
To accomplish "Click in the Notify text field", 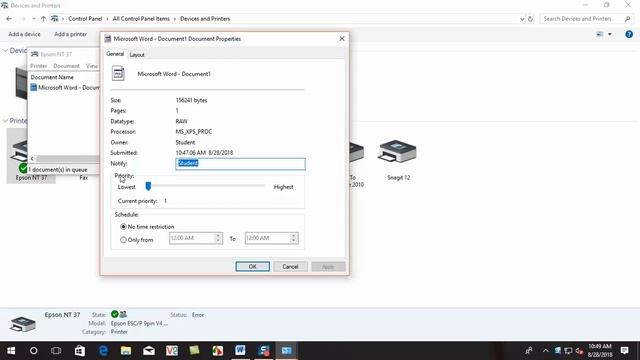I will tap(240, 164).
